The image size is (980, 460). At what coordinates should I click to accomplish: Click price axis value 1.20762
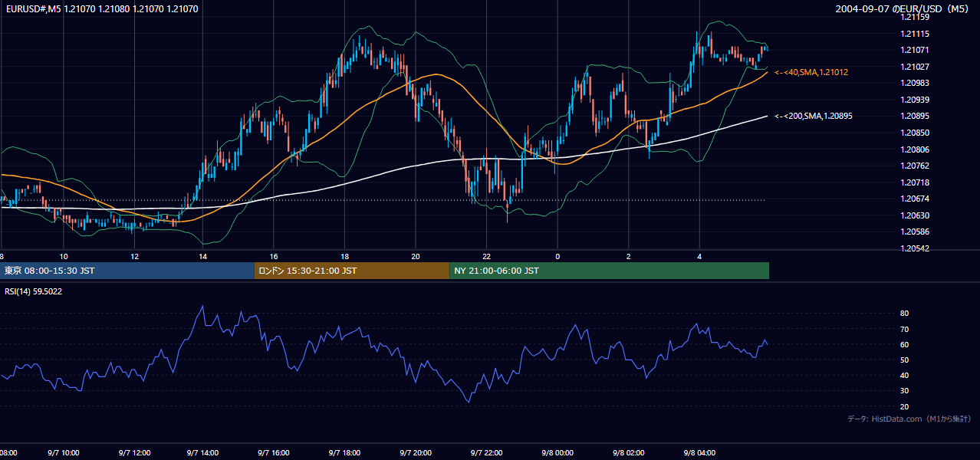916,166
